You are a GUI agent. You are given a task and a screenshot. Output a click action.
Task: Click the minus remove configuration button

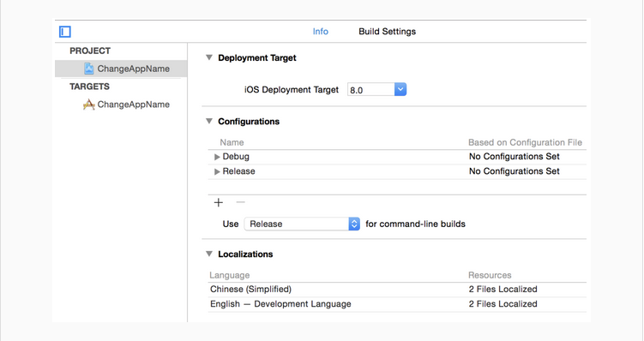point(241,202)
